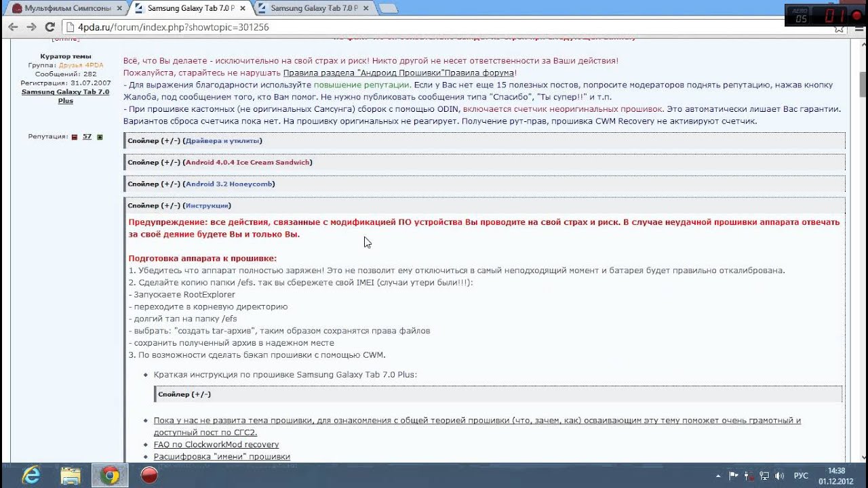Close the active Samsung Galaxy Tab tab
This screenshot has width=868, height=488.
pyautogui.click(x=241, y=9)
